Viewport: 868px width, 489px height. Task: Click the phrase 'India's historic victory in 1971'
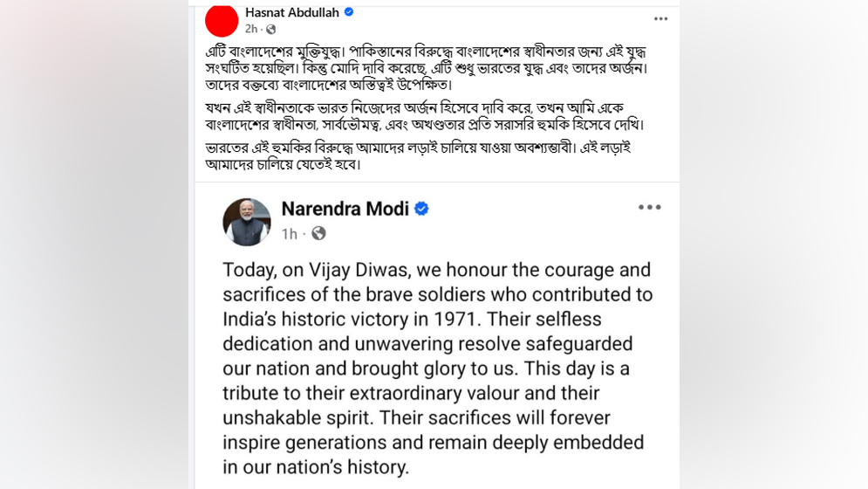coord(349,319)
